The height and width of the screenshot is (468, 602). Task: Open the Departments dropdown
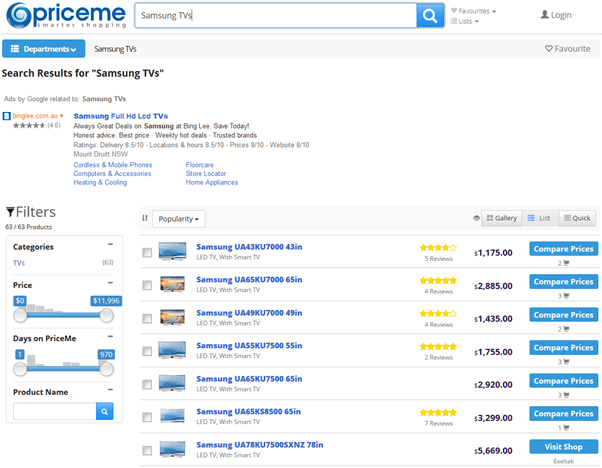tap(44, 49)
